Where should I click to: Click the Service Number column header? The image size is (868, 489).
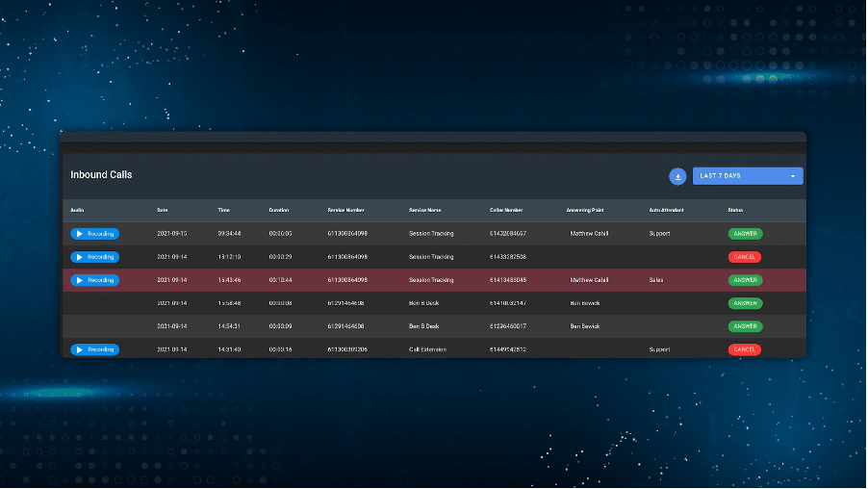[x=345, y=210]
